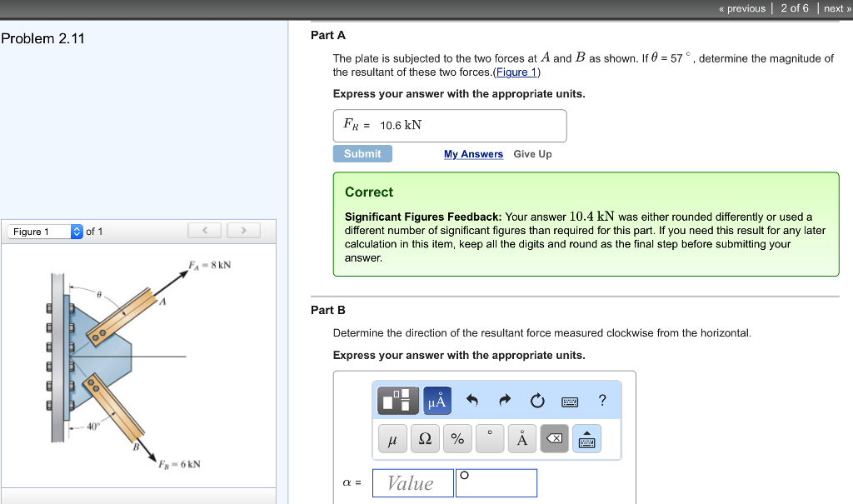This screenshot has height=504, width=853.
Task: Focus the units box beside the Value field
Action: point(496,483)
